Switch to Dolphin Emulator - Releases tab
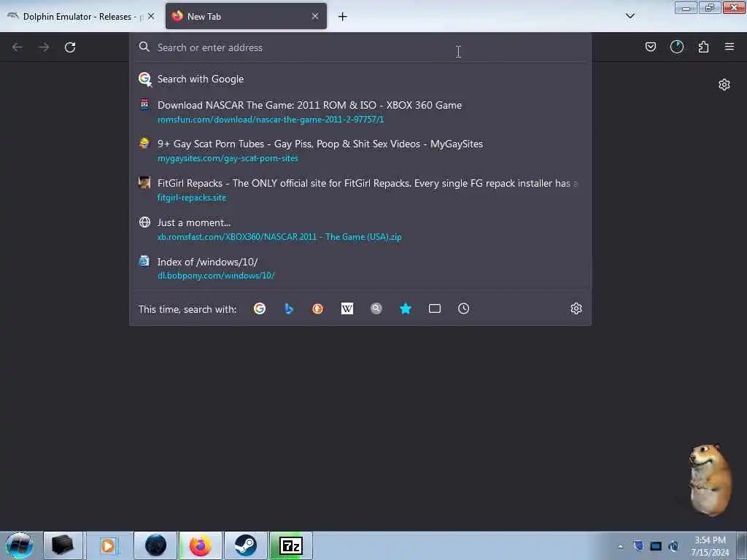This screenshot has height=560, width=747. (x=80, y=16)
